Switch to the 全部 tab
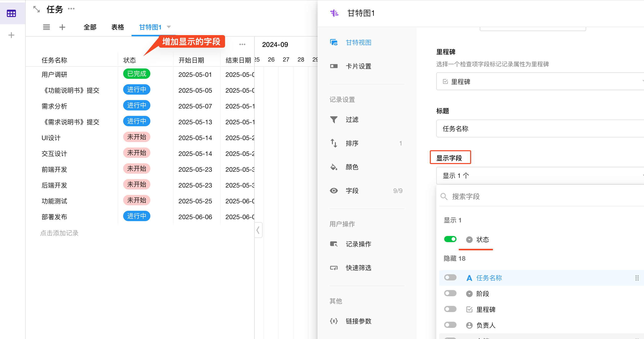Viewport: 644px width, 339px height. click(x=90, y=27)
